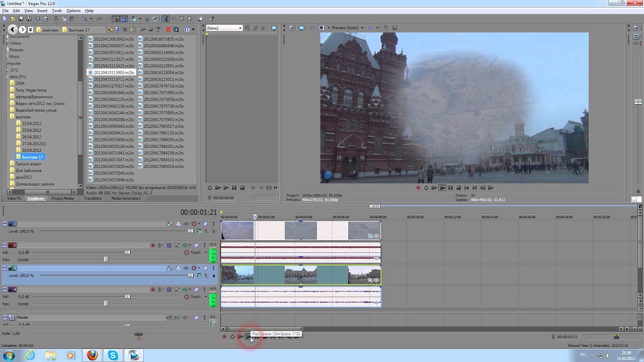Click Make Compositing Child on track 3
The height and width of the screenshot is (362, 644).
[213, 276]
